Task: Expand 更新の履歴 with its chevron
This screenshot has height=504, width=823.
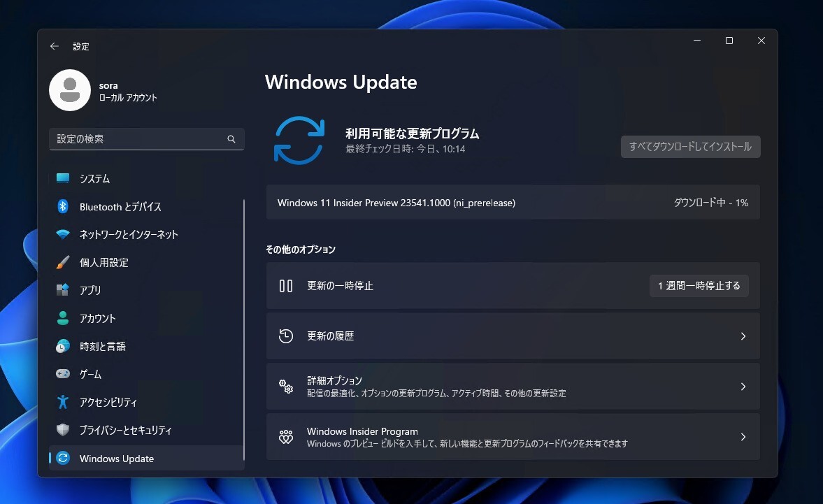Action: pos(743,336)
